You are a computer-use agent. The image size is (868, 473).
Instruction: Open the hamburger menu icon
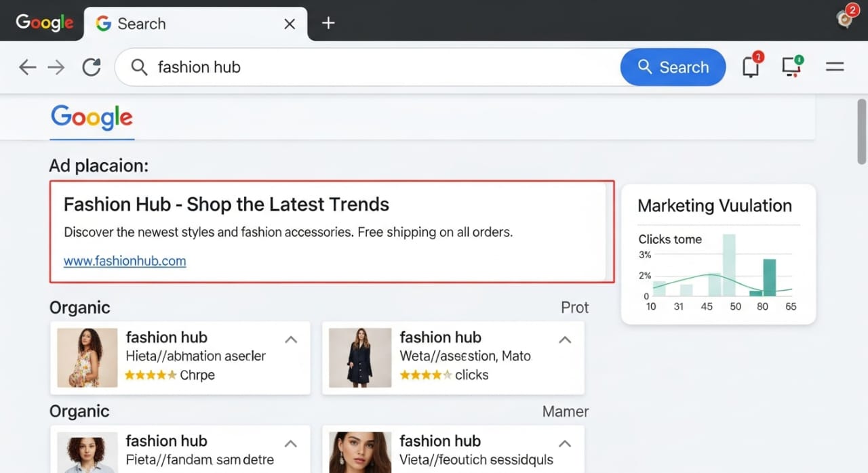coord(835,66)
